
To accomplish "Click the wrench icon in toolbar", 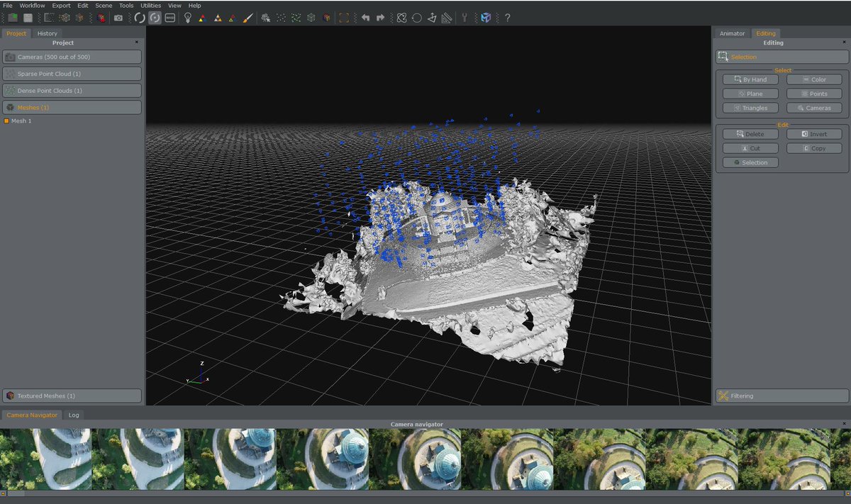I will 465,18.
